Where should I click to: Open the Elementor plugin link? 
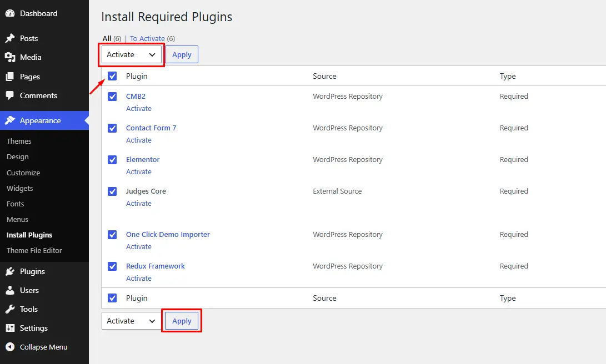click(143, 159)
